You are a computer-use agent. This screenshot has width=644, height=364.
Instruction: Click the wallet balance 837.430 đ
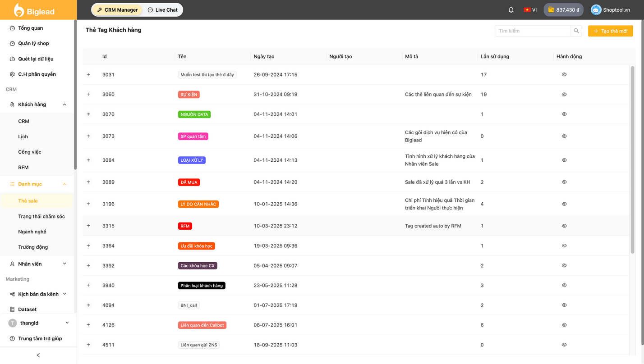tap(563, 10)
